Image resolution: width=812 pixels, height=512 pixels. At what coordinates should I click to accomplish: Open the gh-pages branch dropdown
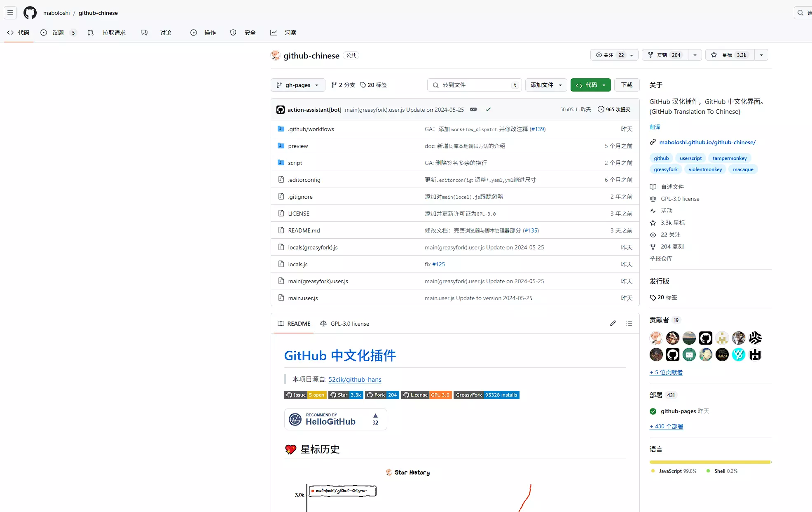[x=297, y=85]
